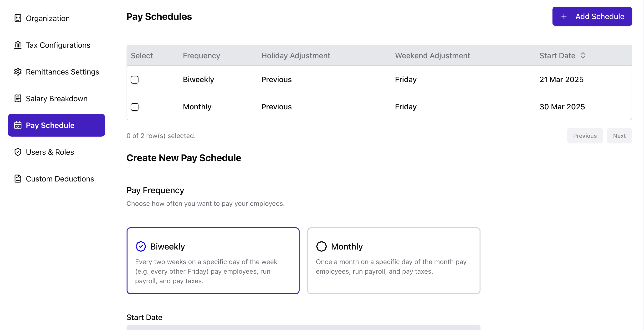Select the Monthly pay frequency radio

[321, 246]
